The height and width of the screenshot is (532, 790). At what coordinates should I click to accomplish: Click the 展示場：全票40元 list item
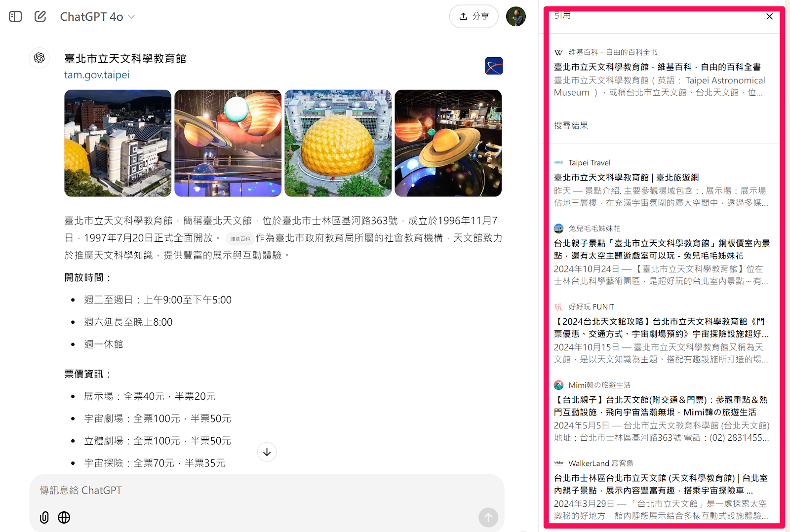[150, 396]
